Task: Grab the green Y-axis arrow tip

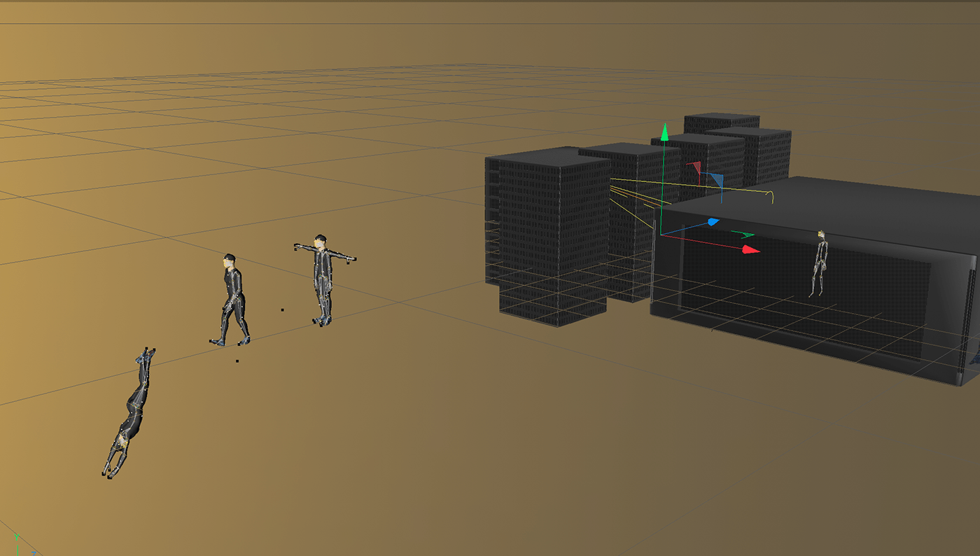Action: (665, 132)
